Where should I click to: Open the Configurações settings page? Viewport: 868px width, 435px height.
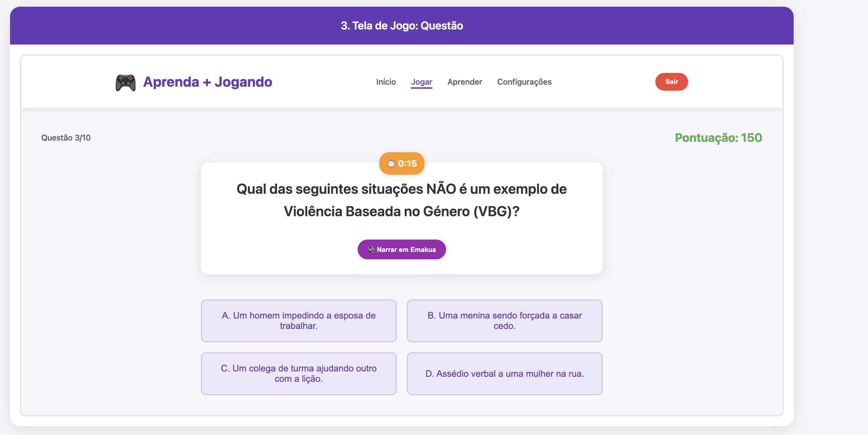[x=524, y=82]
